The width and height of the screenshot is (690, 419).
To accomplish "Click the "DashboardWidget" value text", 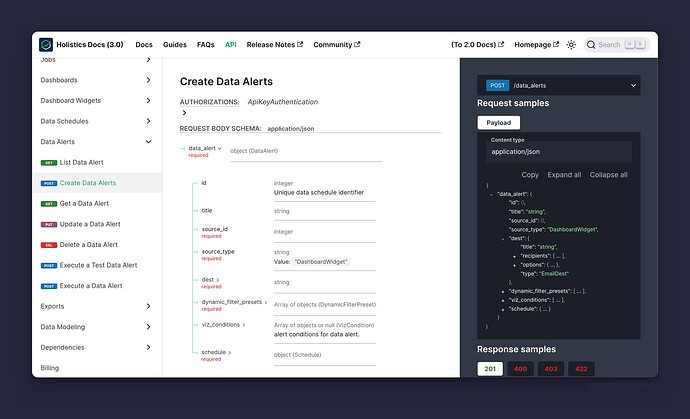I will [321, 261].
